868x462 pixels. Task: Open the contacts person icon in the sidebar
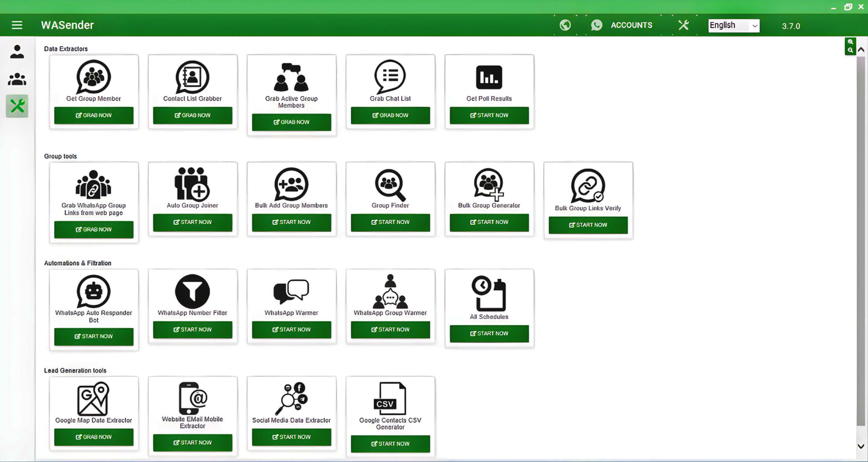(16, 51)
